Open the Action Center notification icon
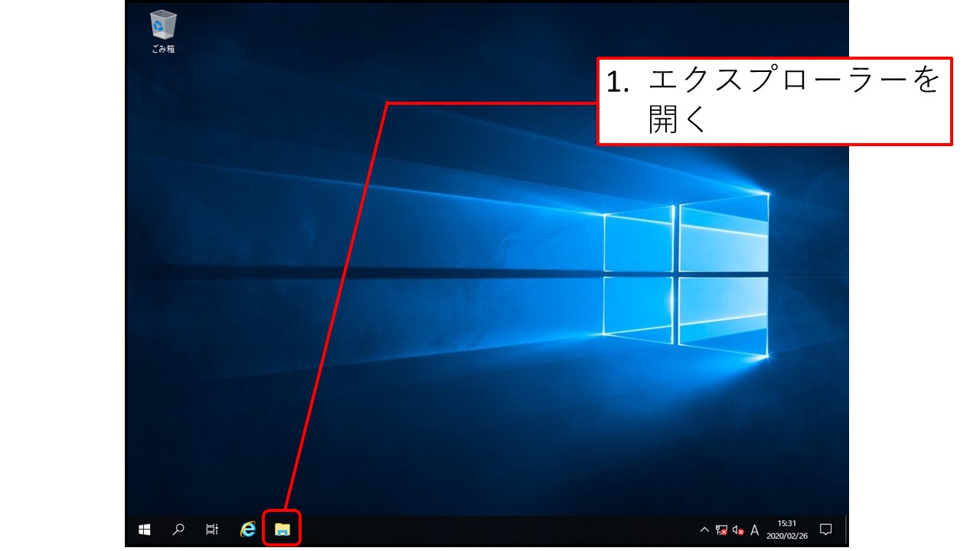Image resolution: width=980 pixels, height=551 pixels. (825, 530)
